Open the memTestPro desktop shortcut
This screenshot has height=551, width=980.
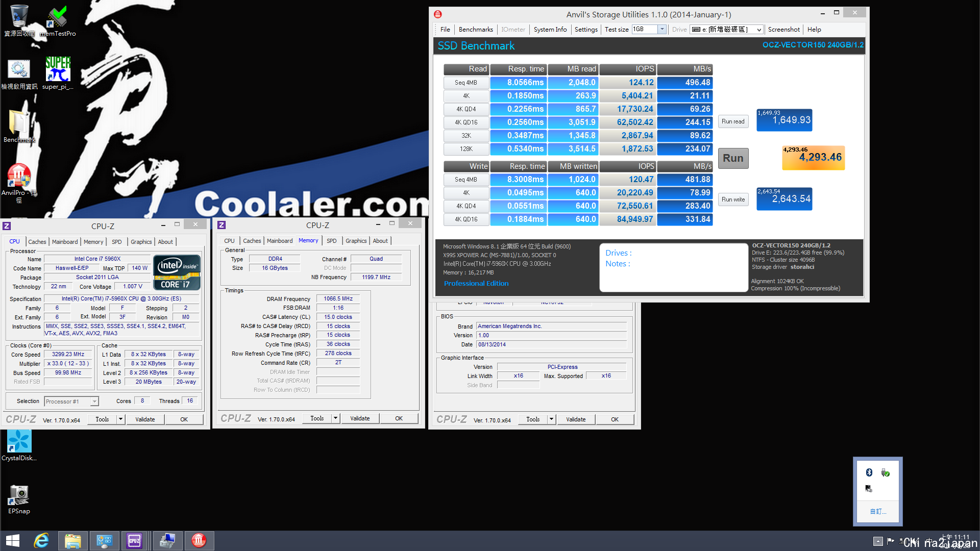(x=57, y=20)
